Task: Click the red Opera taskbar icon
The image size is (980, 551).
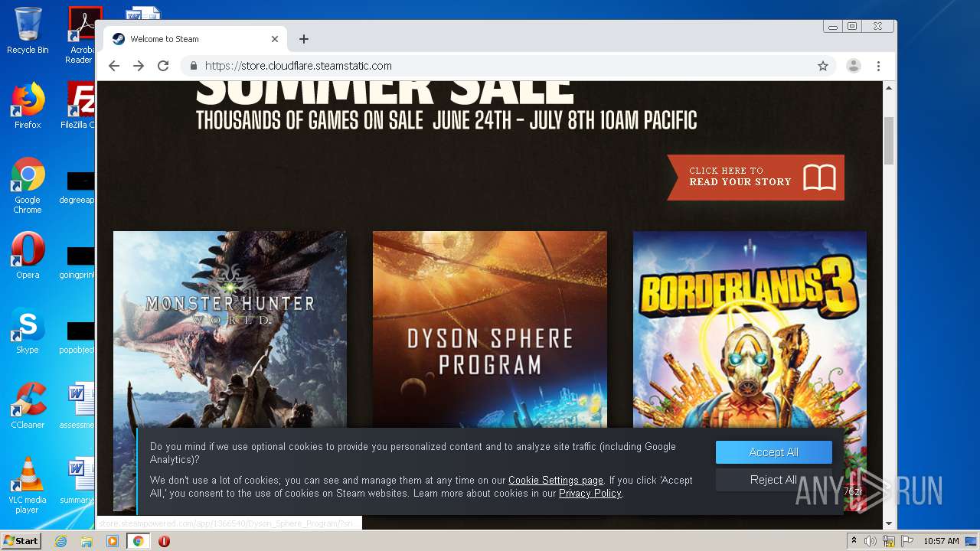Action: [164, 541]
